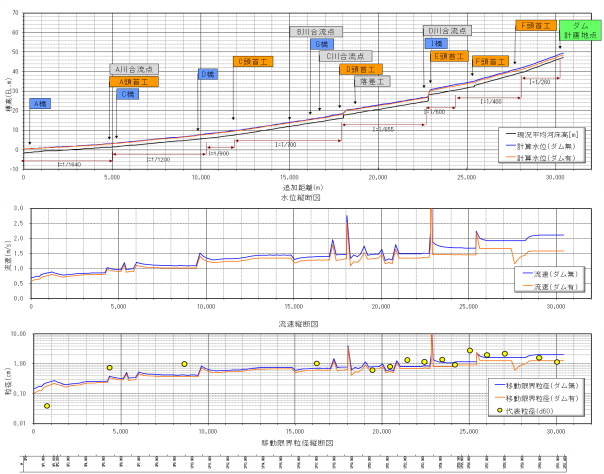
Task: Select 移動限界粒径(ダム無) legend entry
Action: [x=538, y=384]
